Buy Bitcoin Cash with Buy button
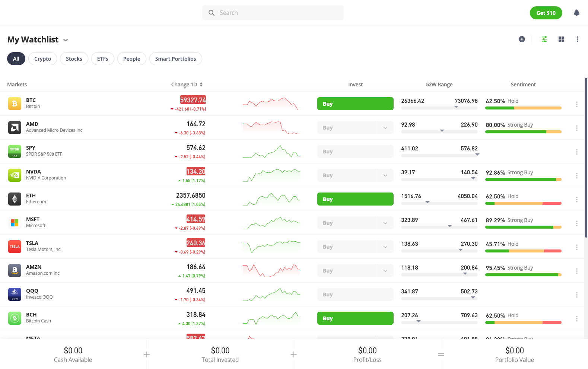Screen dimensions: 588x369 coord(355,318)
